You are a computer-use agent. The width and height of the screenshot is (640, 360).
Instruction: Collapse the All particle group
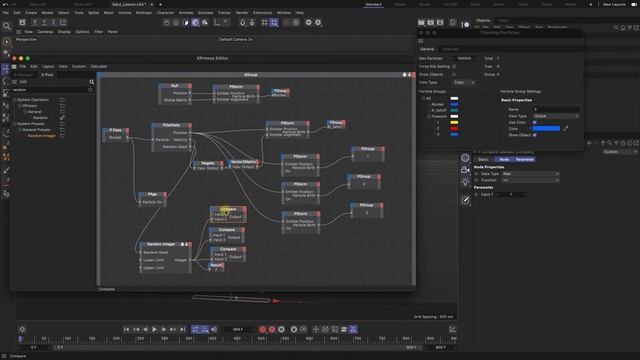click(x=423, y=98)
